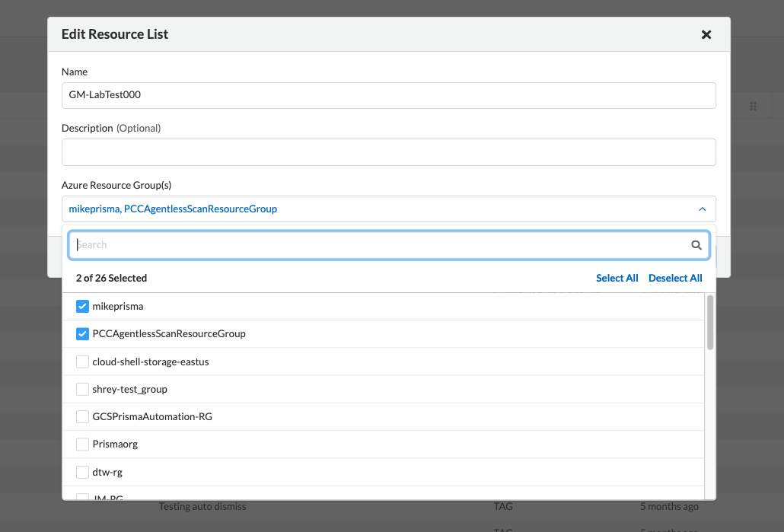
Task: Click the Description text field
Action: click(x=388, y=152)
